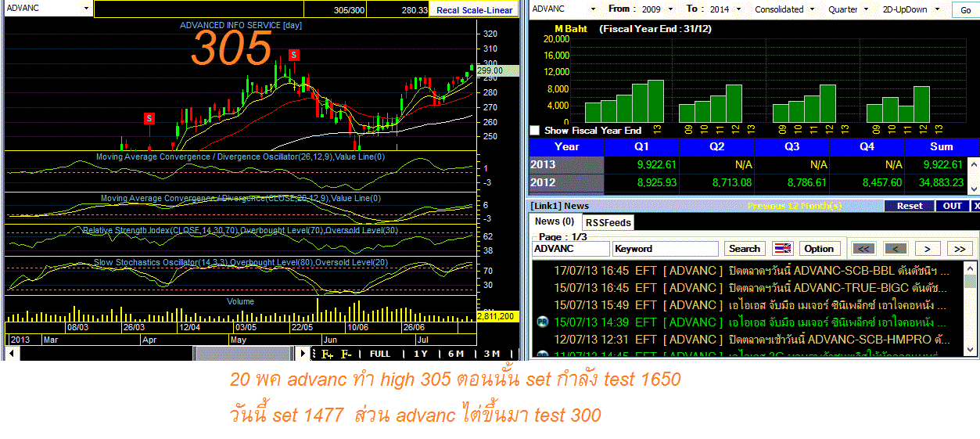Click the Sum column header

pos(942,146)
